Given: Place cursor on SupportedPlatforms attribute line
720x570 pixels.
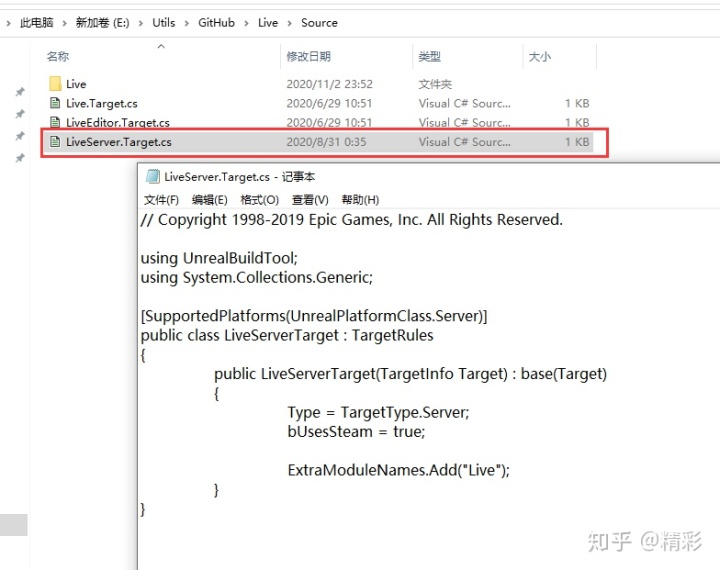Looking at the screenshot, I should point(314,316).
